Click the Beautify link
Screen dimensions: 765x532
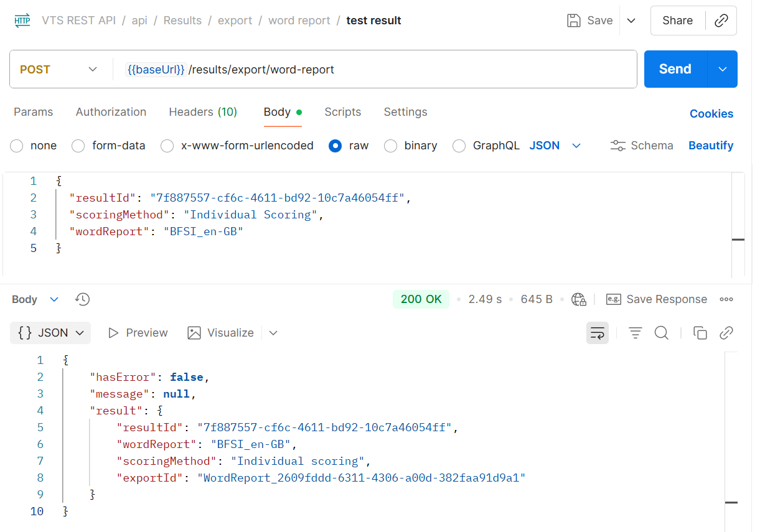[710, 146]
